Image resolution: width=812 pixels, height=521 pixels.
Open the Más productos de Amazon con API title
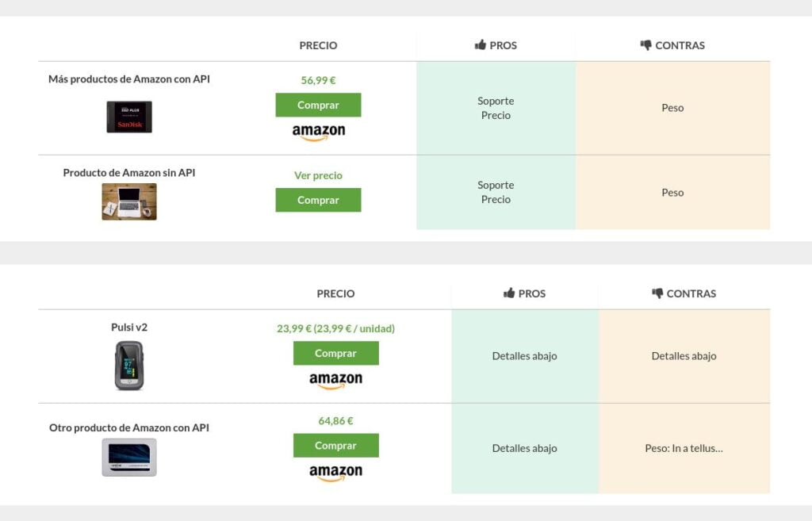click(129, 79)
